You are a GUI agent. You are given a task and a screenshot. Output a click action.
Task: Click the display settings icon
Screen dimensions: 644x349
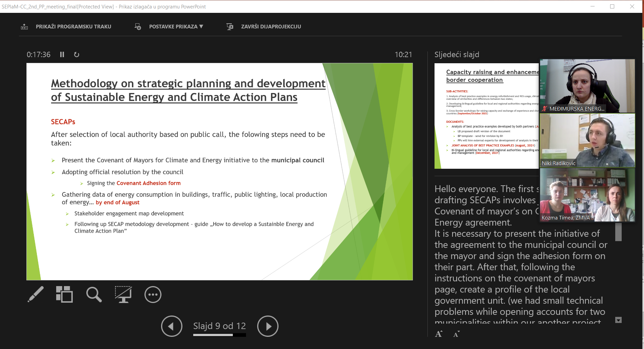click(x=138, y=27)
